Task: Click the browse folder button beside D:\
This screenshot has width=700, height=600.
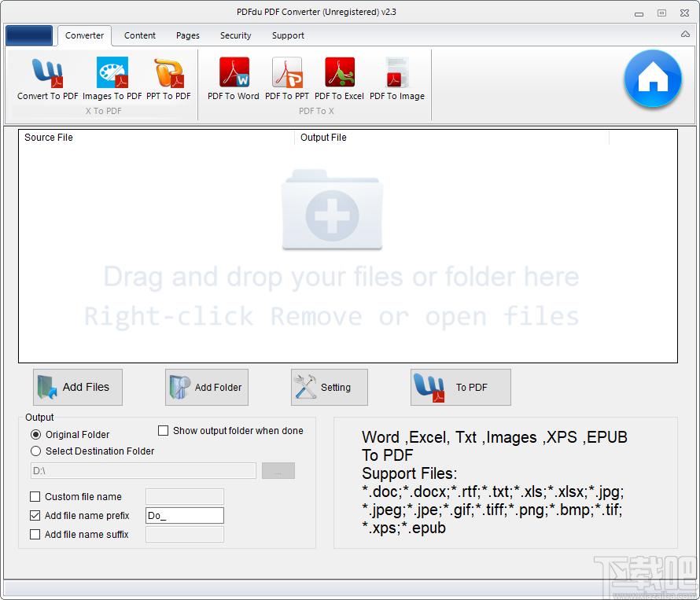Action: point(278,470)
